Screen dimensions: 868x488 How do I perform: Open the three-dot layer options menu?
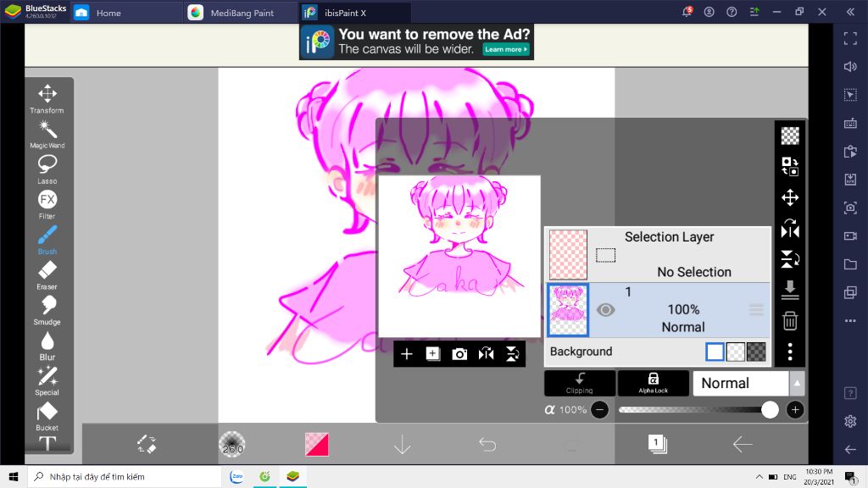point(790,352)
